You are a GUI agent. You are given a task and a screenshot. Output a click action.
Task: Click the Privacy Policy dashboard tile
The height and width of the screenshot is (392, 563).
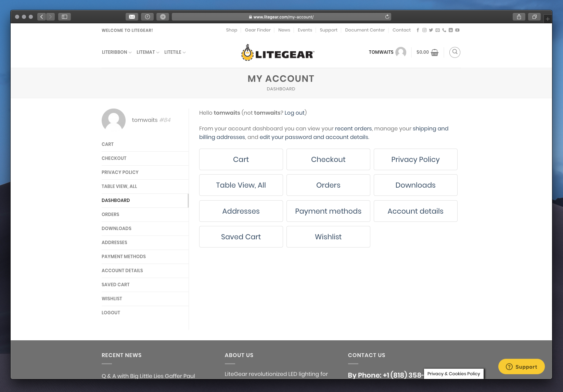point(415,159)
